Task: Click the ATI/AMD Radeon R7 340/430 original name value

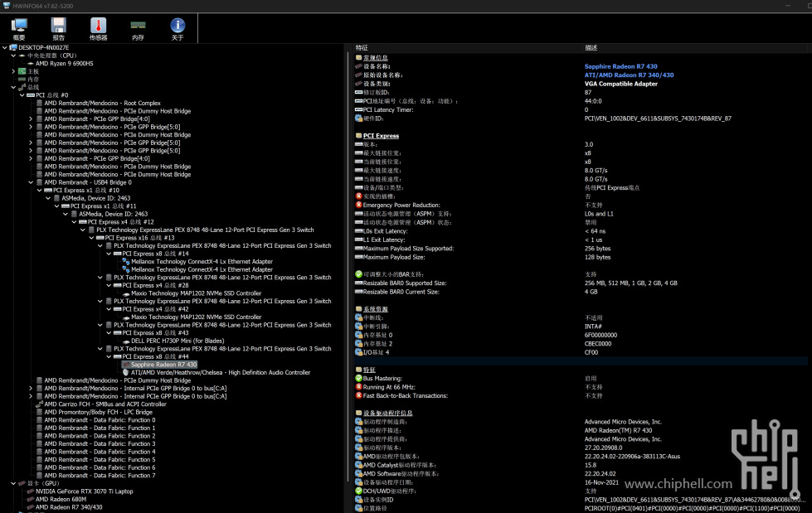Action: point(630,75)
